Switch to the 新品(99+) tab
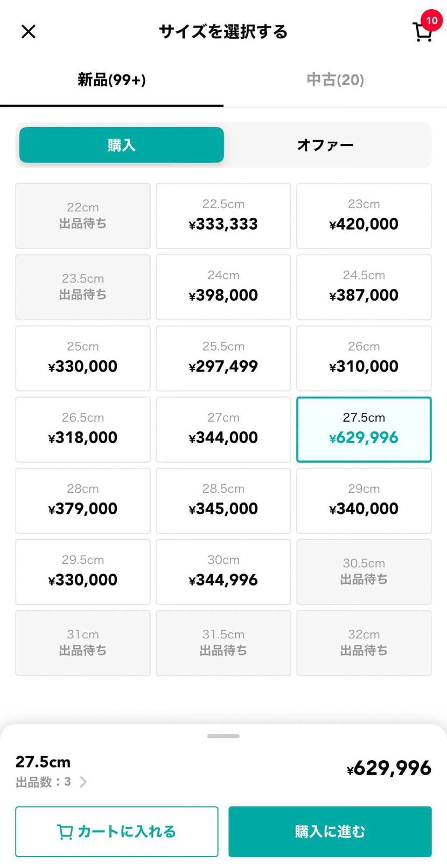 click(x=111, y=80)
